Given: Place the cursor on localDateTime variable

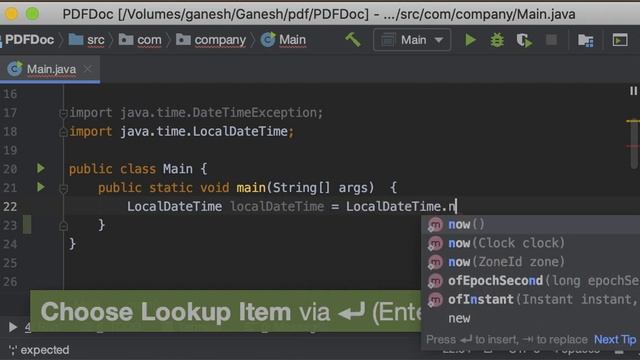Looking at the screenshot, I should [277, 207].
